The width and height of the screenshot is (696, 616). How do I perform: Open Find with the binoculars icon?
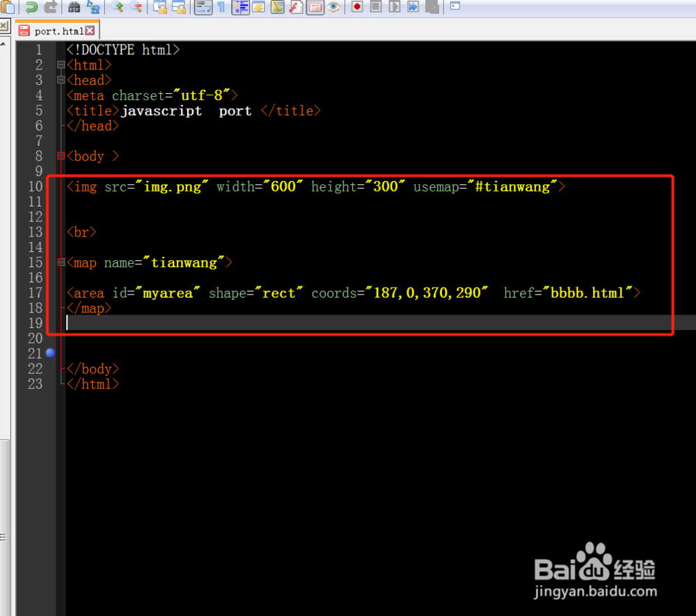tap(74, 6)
